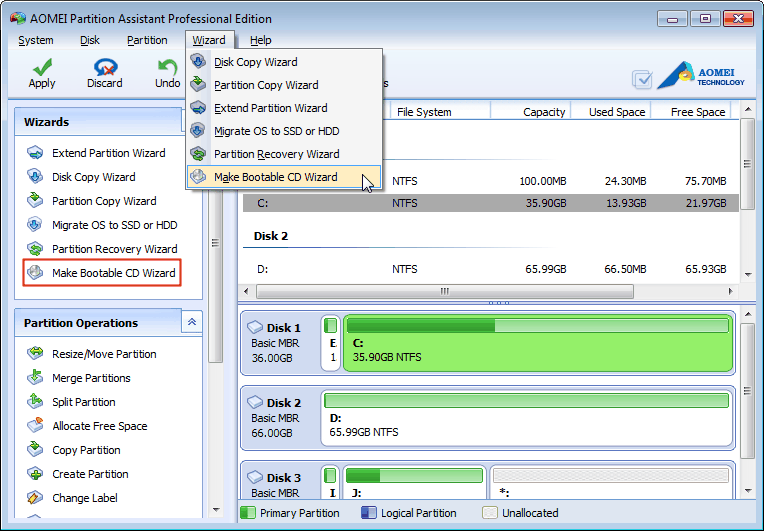Click Partition Recovery Wizard icon in menu
Viewport: 764px width, 531px height.
[x=198, y=153]
